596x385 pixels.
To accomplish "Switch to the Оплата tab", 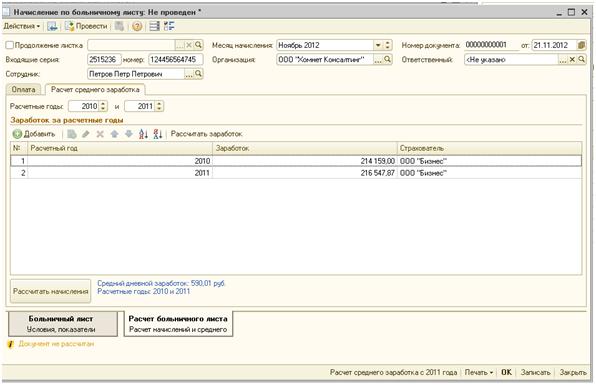I will (24, 90).
